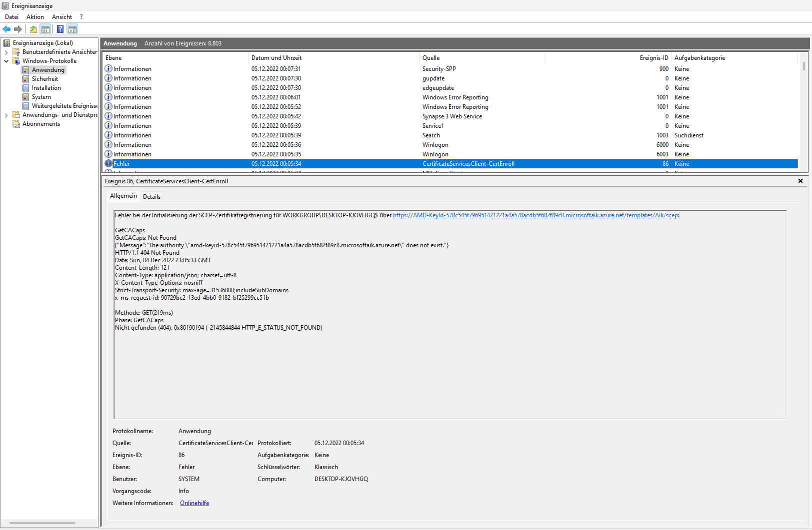Viewport: 812px width, 530px height.
Task: Click Anwendungs- und Dienstprotokolle folder icon
Action: pos(16,115)
